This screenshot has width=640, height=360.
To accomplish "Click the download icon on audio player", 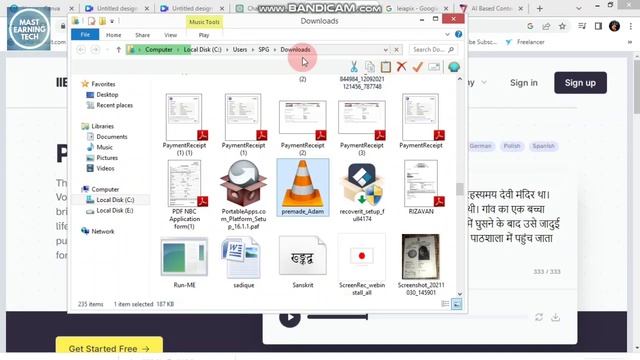I will point(556,317).
